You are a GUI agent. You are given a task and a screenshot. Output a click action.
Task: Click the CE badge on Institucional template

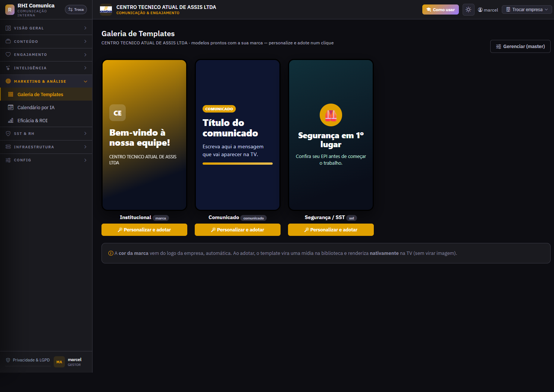(x=118, y=113)
